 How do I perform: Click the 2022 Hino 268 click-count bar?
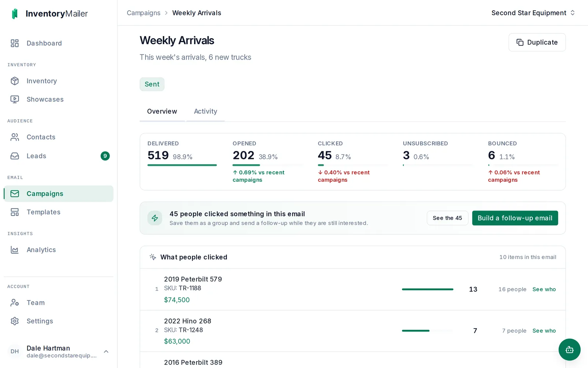tap(427, 331)
